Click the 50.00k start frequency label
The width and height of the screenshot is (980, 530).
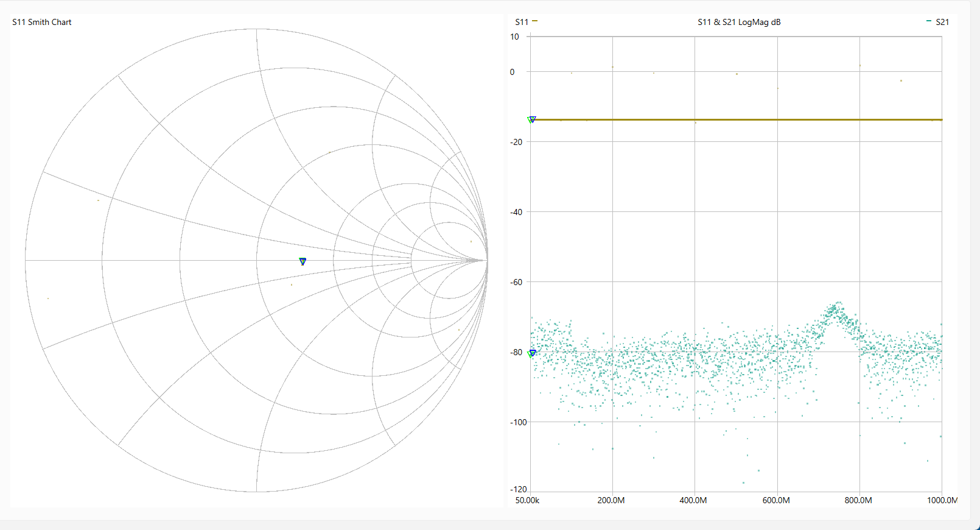pyautogui.click(x=527, y=500)
